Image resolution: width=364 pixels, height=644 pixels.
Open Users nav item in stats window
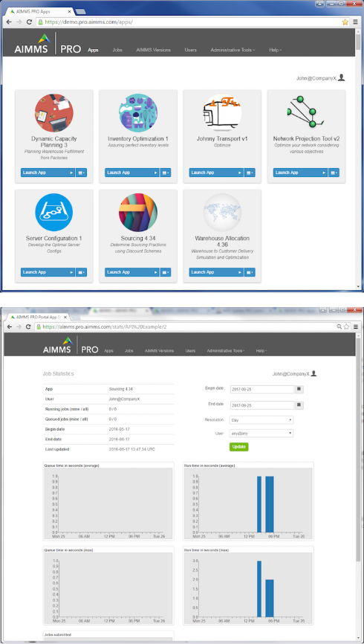190,351
